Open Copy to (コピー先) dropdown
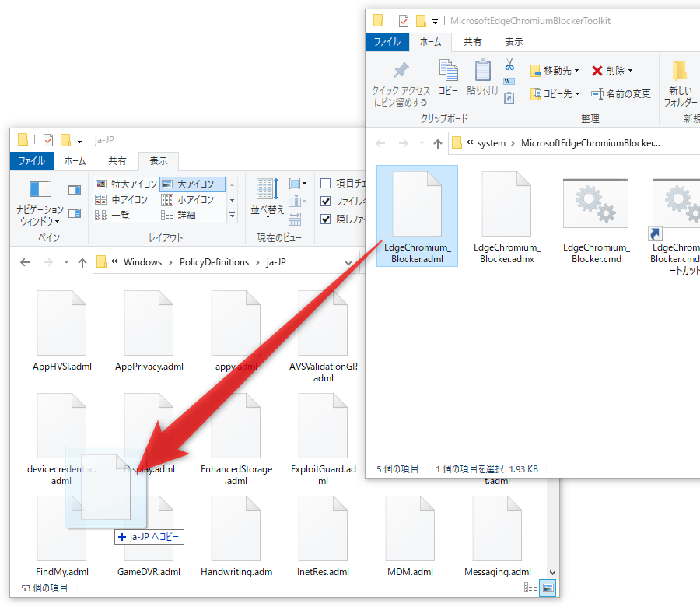This screenshot has width=700, height=607. coord(555,94)
